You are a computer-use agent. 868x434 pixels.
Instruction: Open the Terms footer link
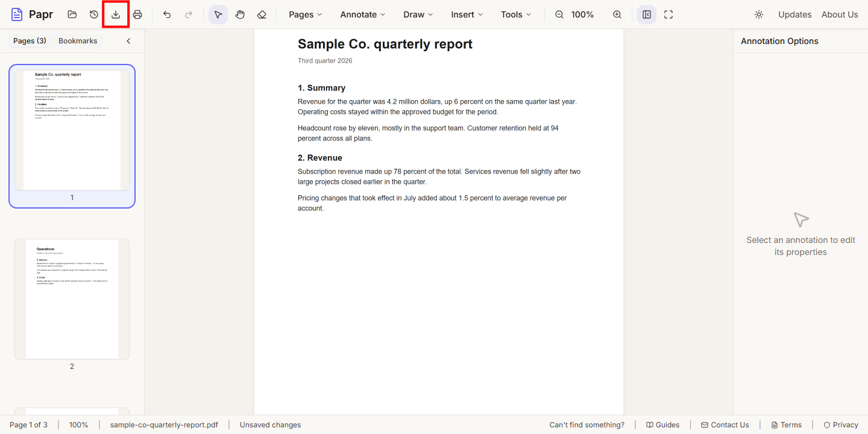pyautogui.click(x=787, y=425)
